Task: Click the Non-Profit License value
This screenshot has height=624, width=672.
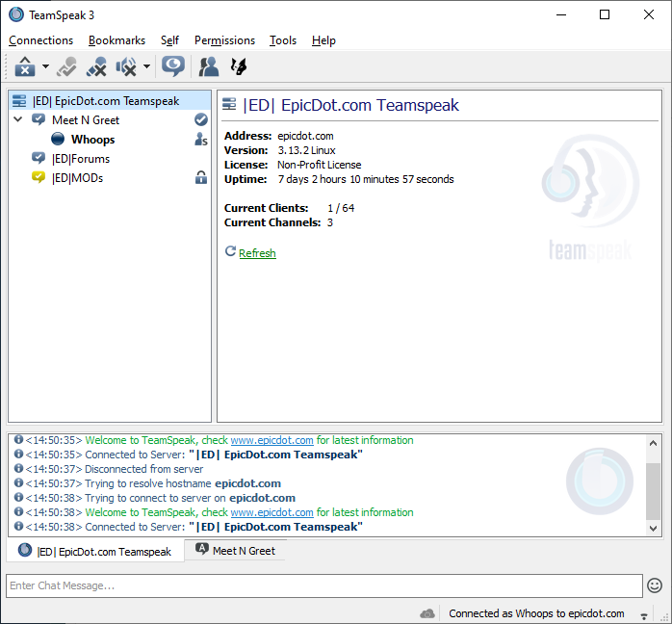Action: click(320, 165)
